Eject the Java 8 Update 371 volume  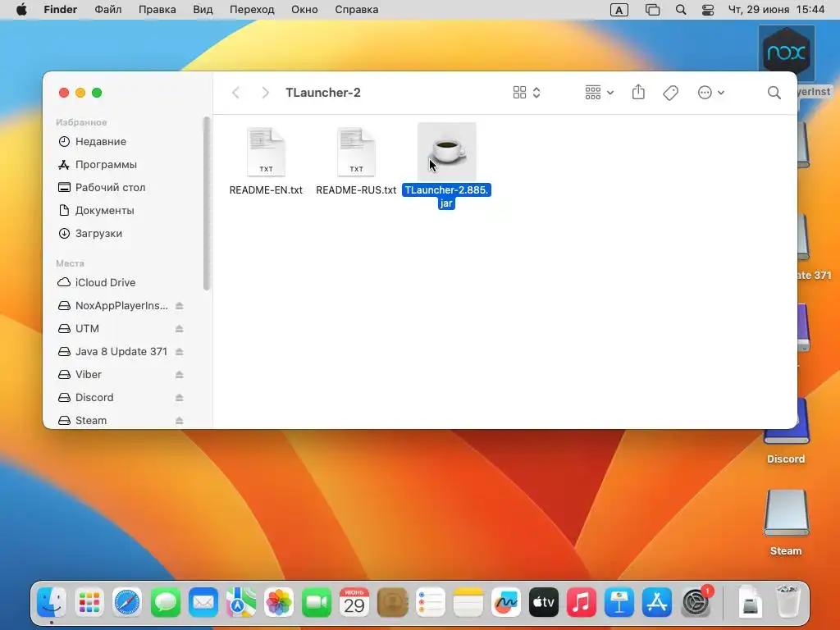coord(180,351)
